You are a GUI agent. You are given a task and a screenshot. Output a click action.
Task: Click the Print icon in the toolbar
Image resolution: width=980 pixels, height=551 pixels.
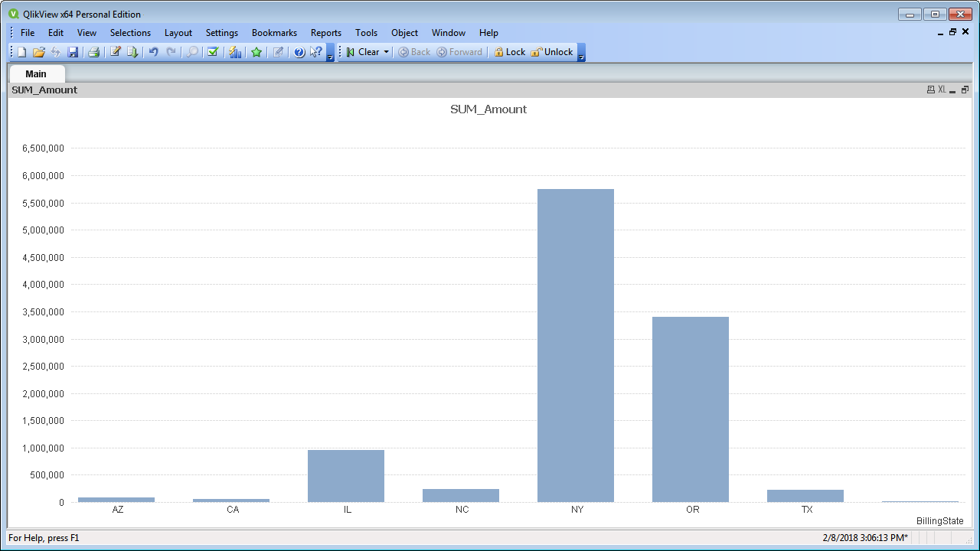click(x=93, y=52)
